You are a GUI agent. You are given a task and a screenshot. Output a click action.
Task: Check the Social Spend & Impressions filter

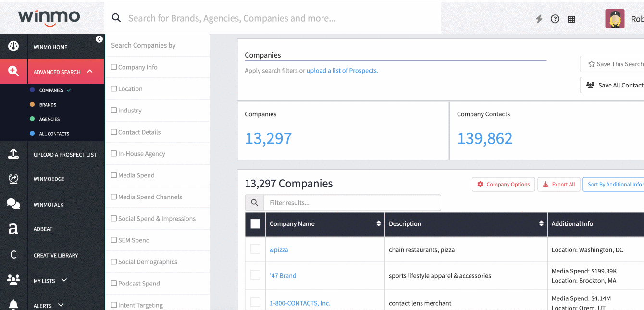coord(114,219)
